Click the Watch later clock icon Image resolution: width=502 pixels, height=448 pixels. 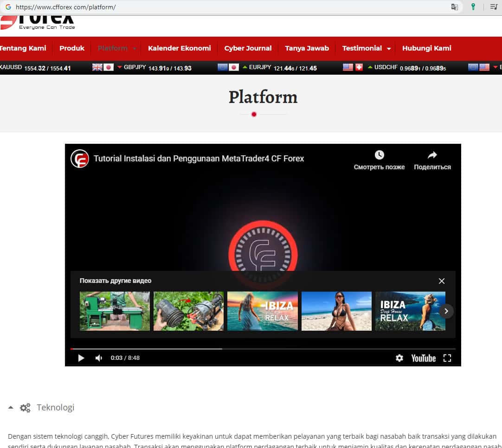(379, 155)
